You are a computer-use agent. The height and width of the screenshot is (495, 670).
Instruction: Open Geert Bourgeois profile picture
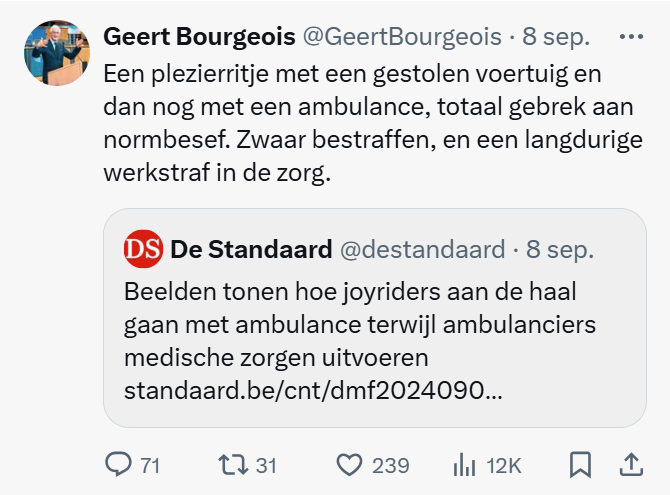[x=57, y=52]
